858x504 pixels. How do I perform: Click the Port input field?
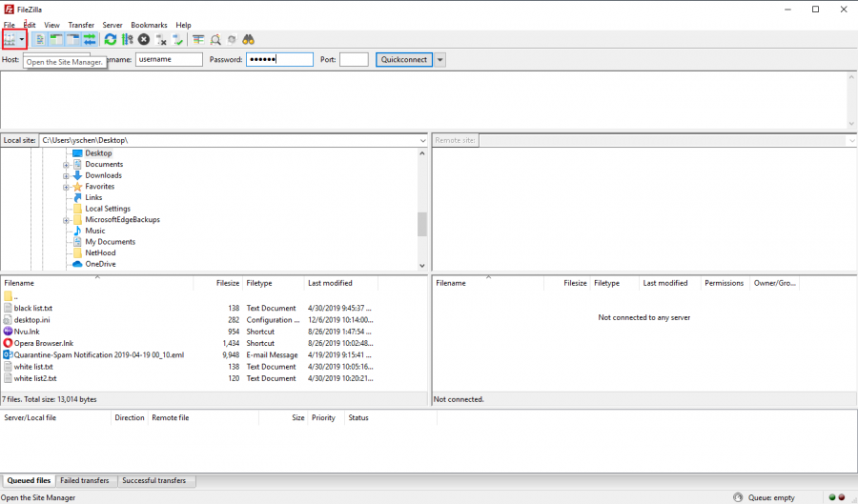353,59
